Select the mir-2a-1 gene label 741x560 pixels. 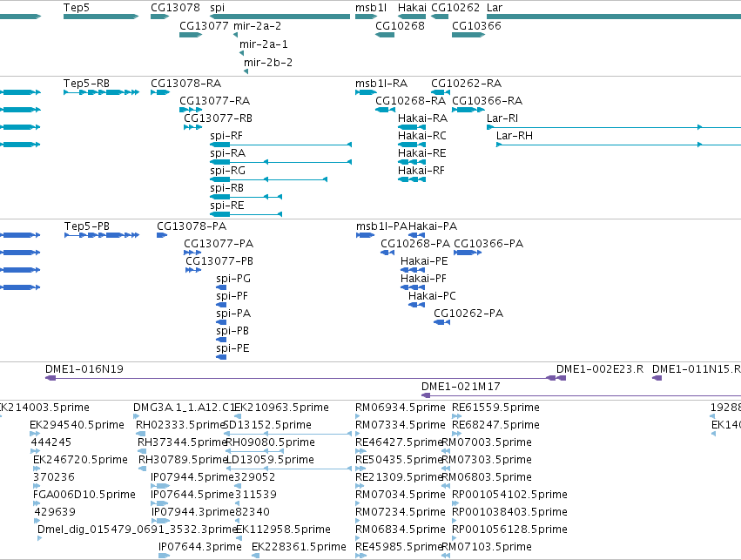point(264,44)
